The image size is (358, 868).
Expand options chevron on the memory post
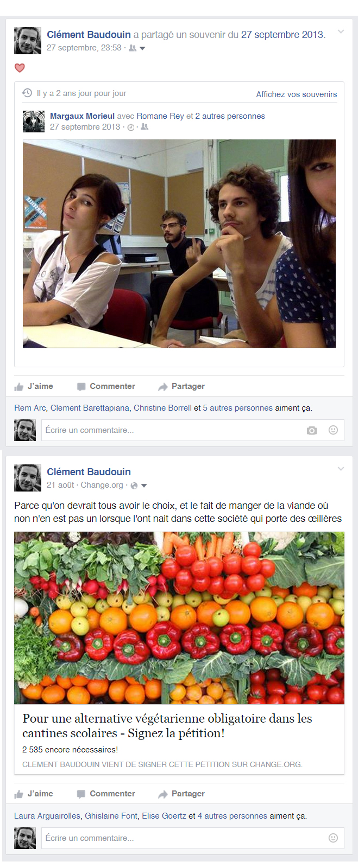[x=341, y=31]
